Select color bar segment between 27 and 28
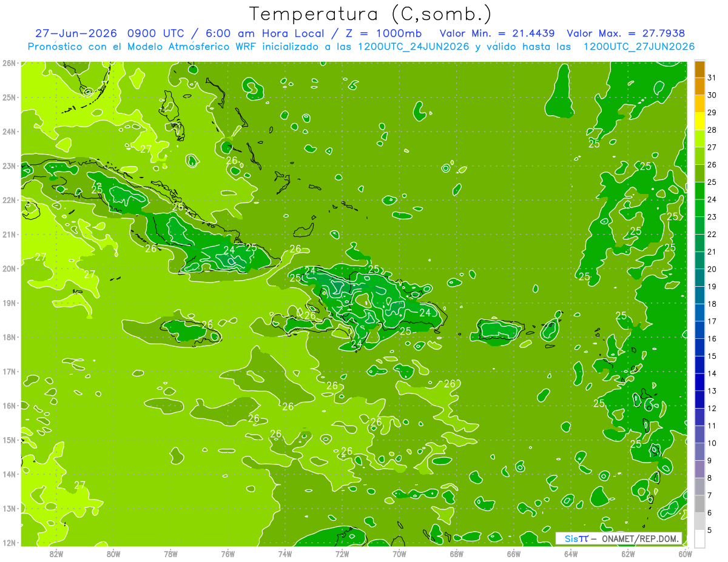728x562 pixels. (699, 138)
